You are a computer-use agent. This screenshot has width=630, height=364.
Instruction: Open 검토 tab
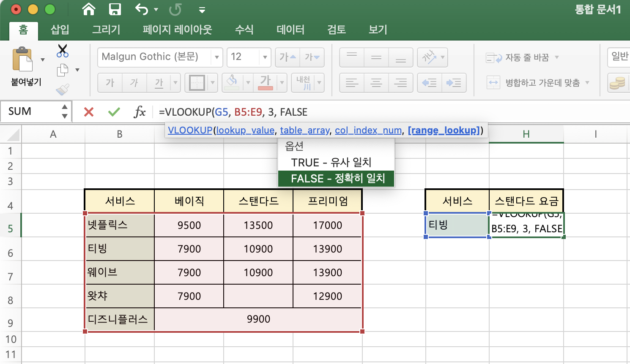click(337, 30)
